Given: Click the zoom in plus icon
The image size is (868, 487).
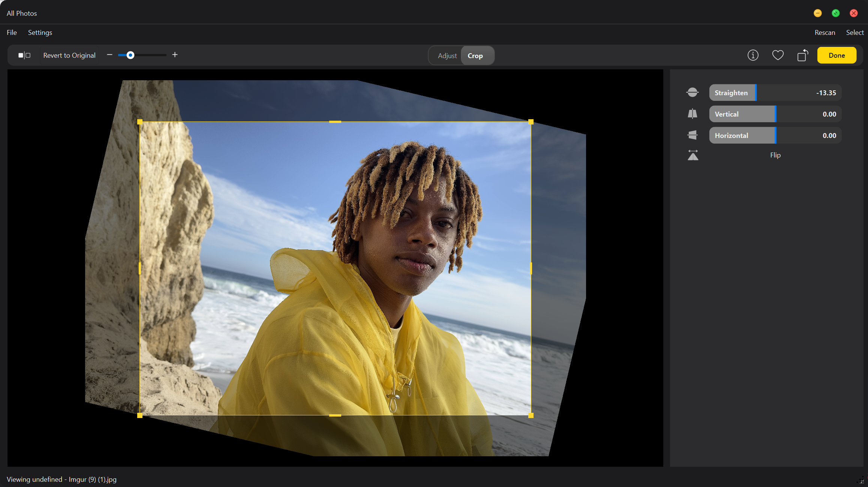Looking at the screenshot, I should pos(175,55).
